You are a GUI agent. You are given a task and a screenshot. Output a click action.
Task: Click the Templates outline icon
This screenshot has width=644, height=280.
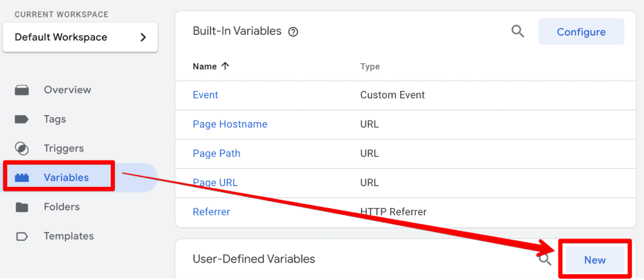22,237
